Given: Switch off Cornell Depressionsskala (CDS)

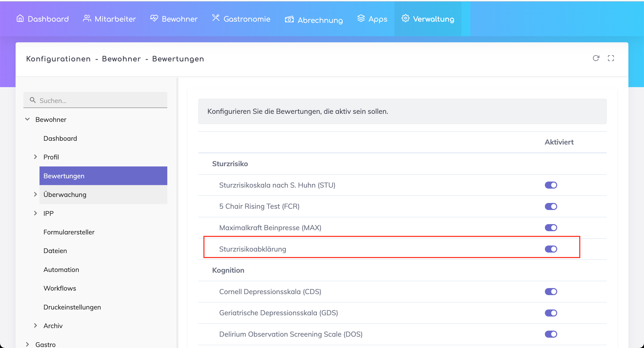Looking at the screenshot, I should click(x=551, y=292).
